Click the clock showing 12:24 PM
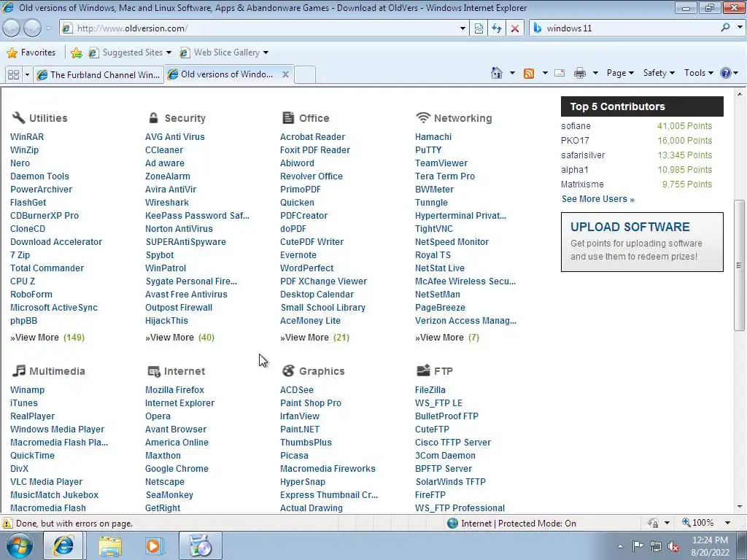 pos(710,540)
